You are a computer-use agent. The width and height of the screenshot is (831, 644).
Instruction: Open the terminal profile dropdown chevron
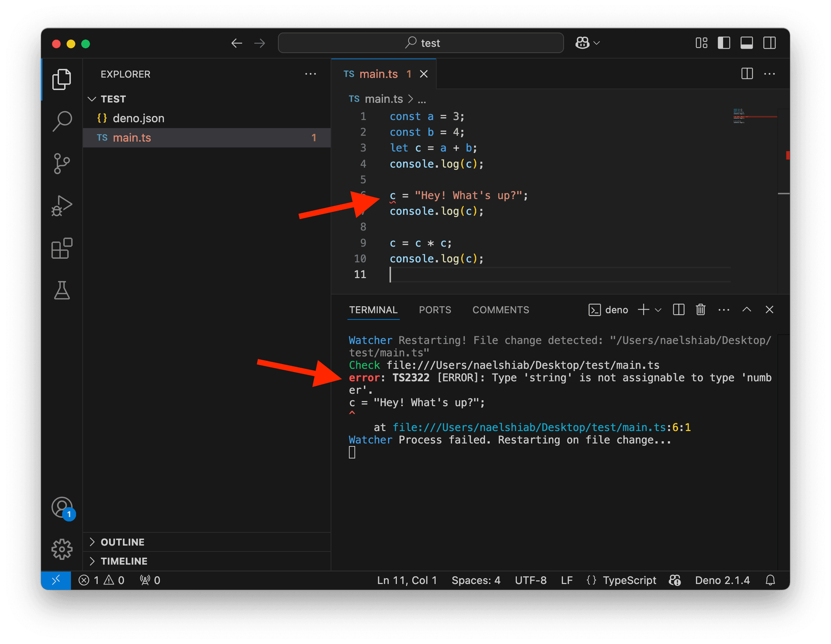tap(658, 310)
